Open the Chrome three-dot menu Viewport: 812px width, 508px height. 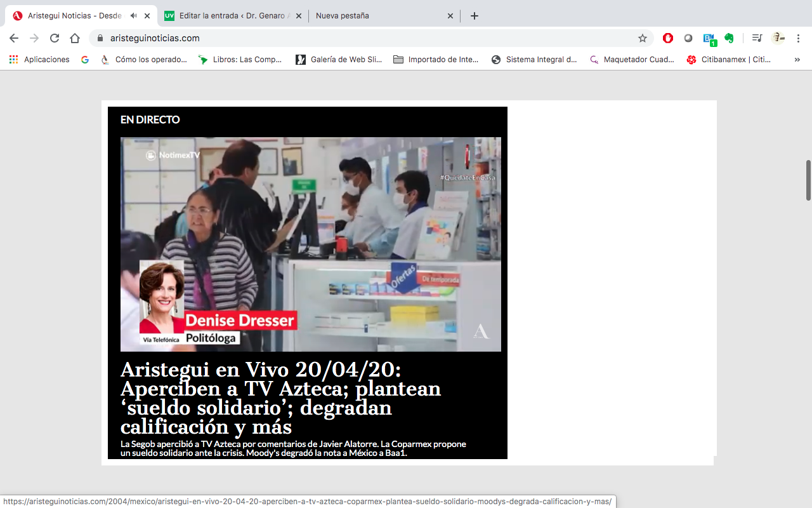point(798,38)
